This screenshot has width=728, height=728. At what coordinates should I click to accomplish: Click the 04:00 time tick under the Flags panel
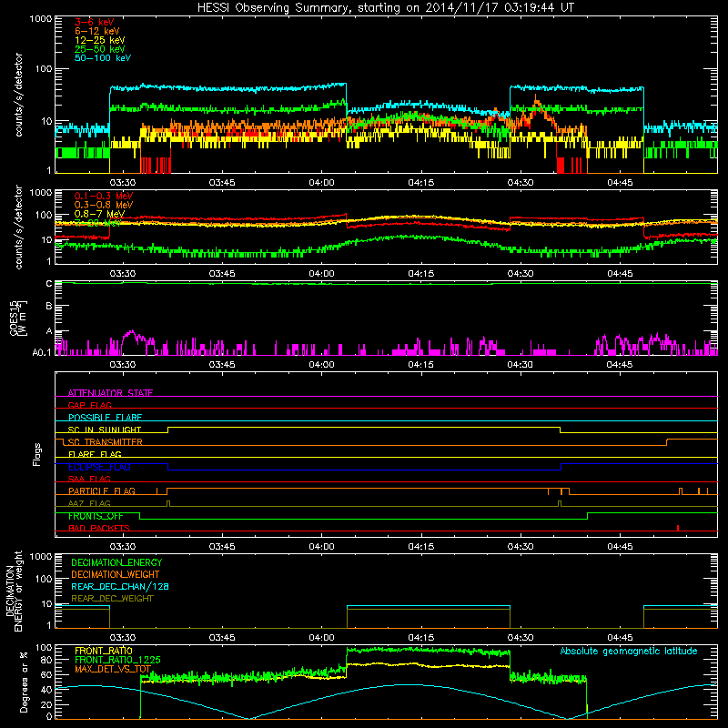pyautogui.click(x=321, y=547)
